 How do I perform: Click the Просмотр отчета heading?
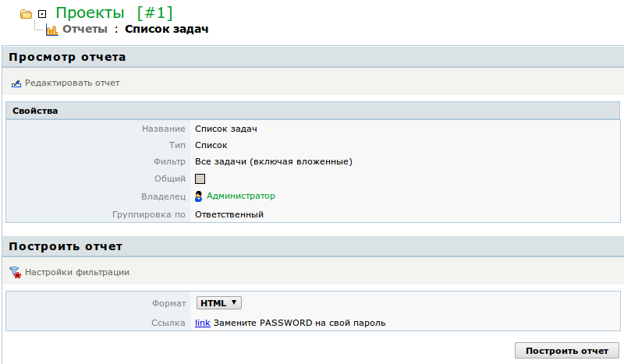[67, 57]
